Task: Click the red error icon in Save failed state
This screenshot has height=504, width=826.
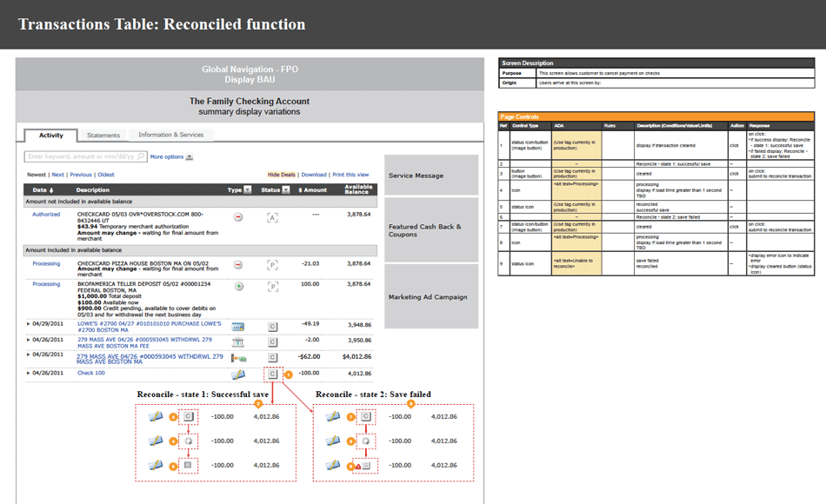Action: [x=356, y=466]
